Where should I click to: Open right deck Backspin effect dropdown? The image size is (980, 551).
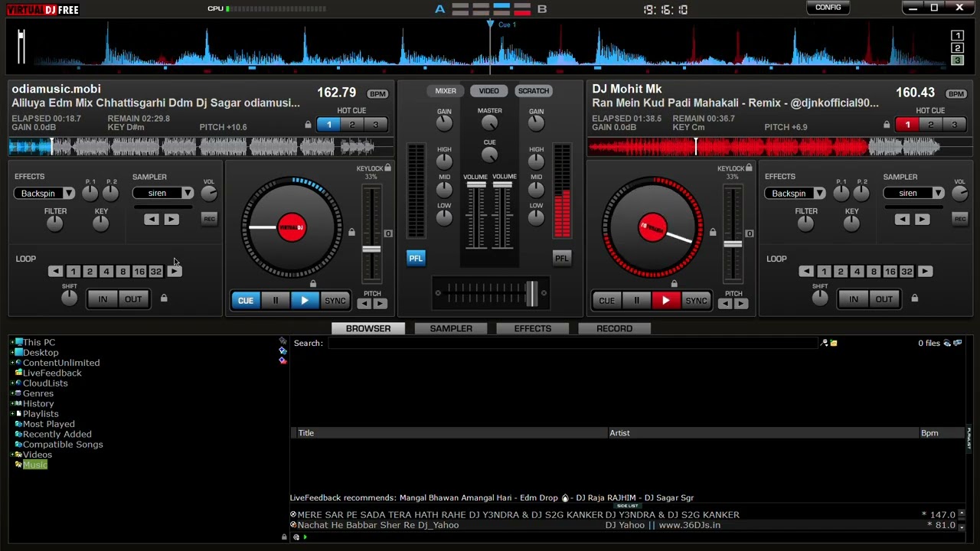point(820,194)
